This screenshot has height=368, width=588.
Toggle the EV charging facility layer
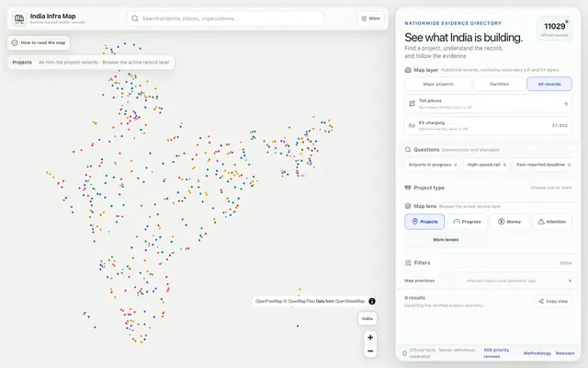pos(488,125)
